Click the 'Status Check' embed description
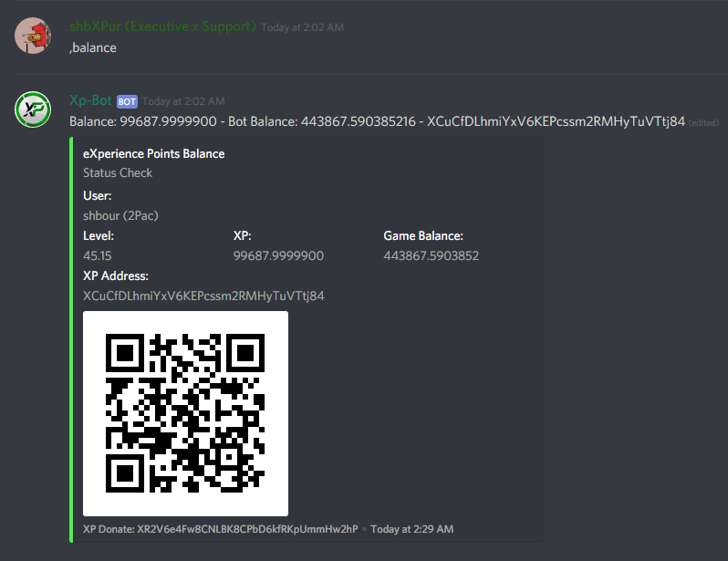The image size is (728, 561). 118,172
